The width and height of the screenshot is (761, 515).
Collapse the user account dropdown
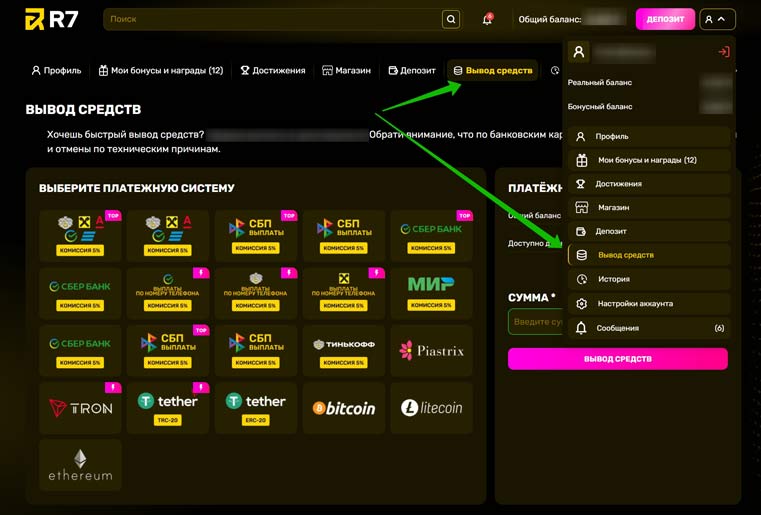(x=717, y=19)
